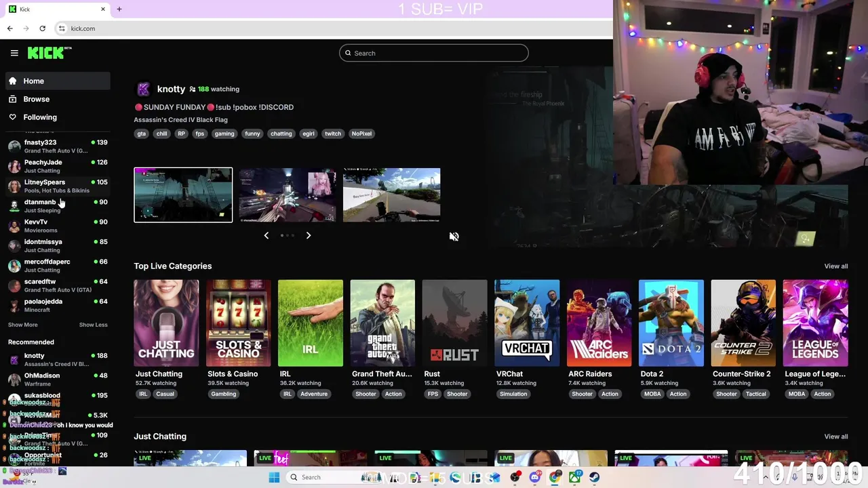Click PeachyJade avatar in sidebar
The width and height of the screenshot is (868, 488).
point(14,166)
